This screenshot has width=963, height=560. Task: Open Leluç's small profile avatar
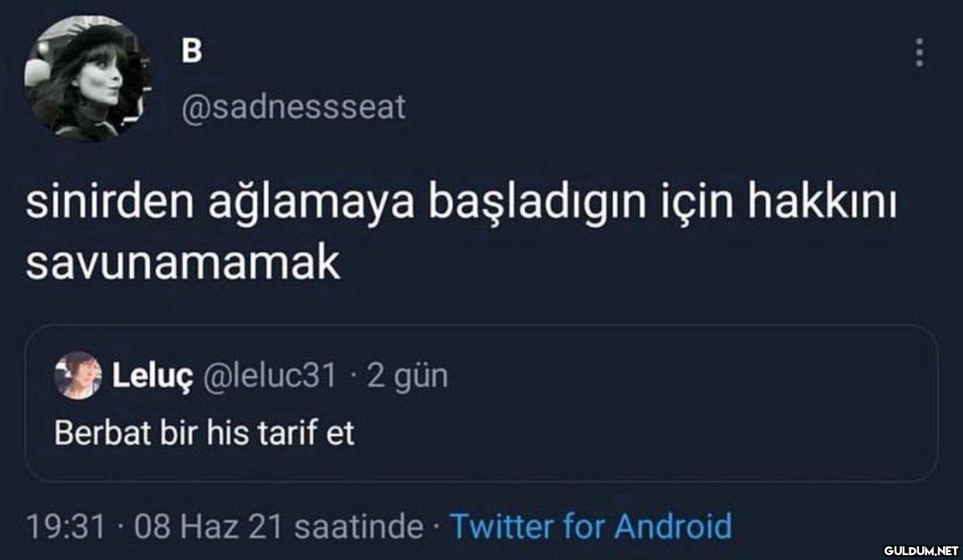pyautogui.click(x=78, y=375)
